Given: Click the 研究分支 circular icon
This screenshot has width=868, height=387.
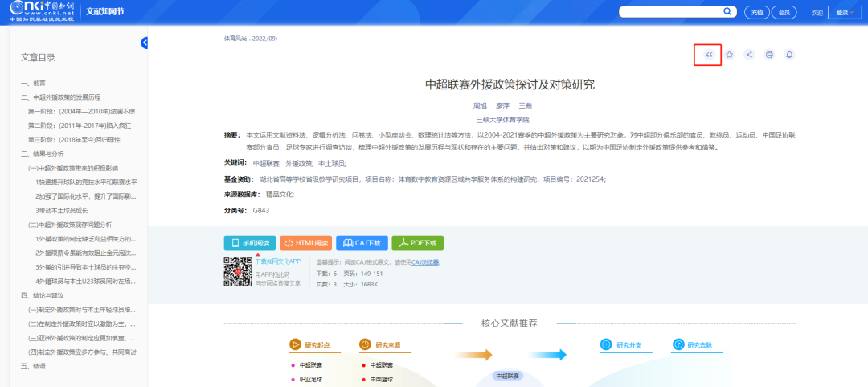Looking at the screenshot, I should tap(607, 344).
